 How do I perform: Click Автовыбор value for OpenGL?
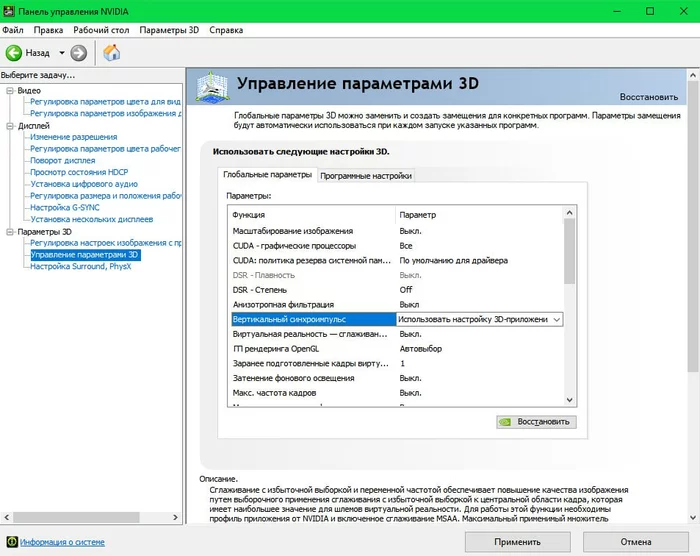(x=421, y=349)
